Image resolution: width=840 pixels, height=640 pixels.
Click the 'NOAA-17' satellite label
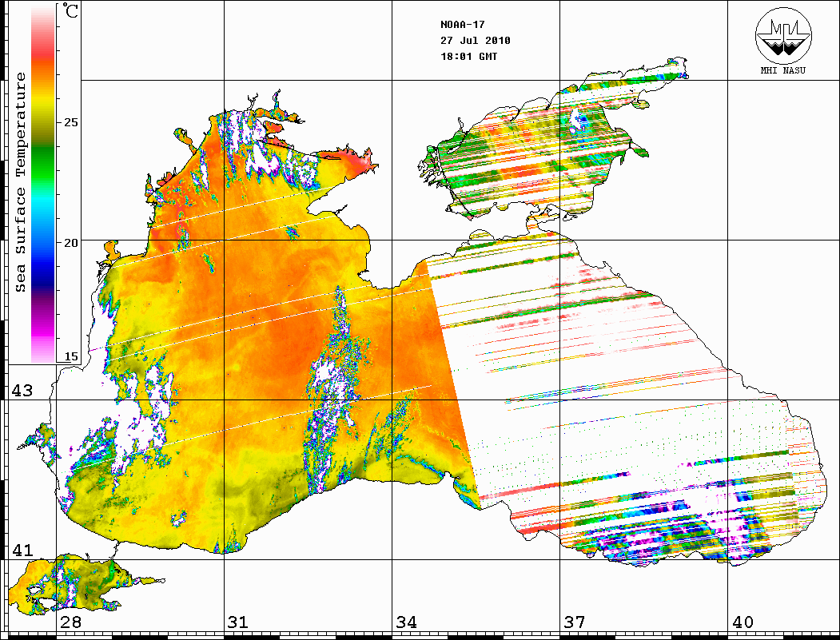463,25
